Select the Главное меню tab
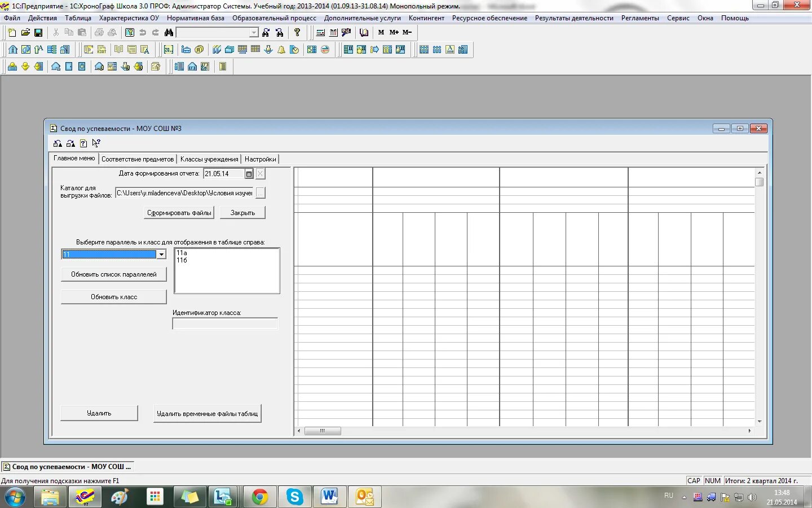 (74, 159)
